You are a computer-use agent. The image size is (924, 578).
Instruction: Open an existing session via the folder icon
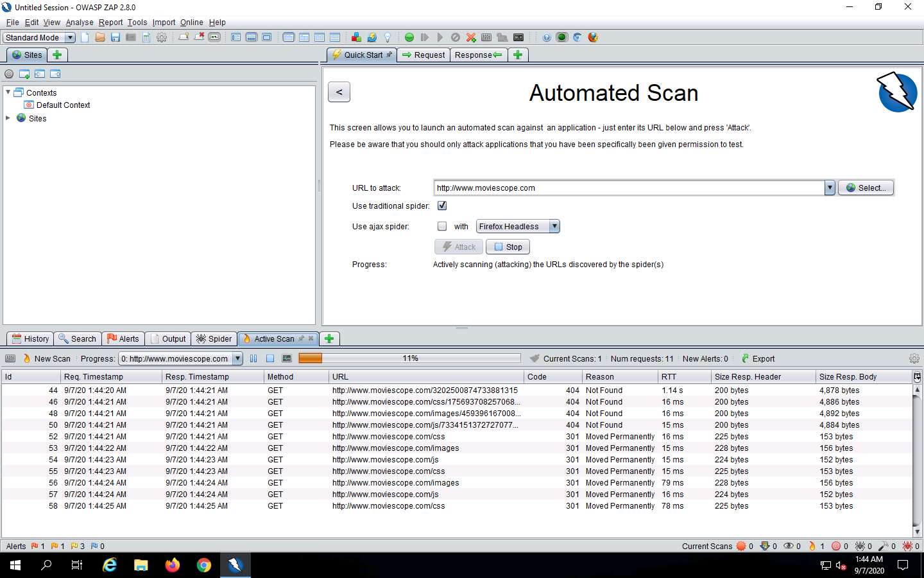(x=100, y=37)
